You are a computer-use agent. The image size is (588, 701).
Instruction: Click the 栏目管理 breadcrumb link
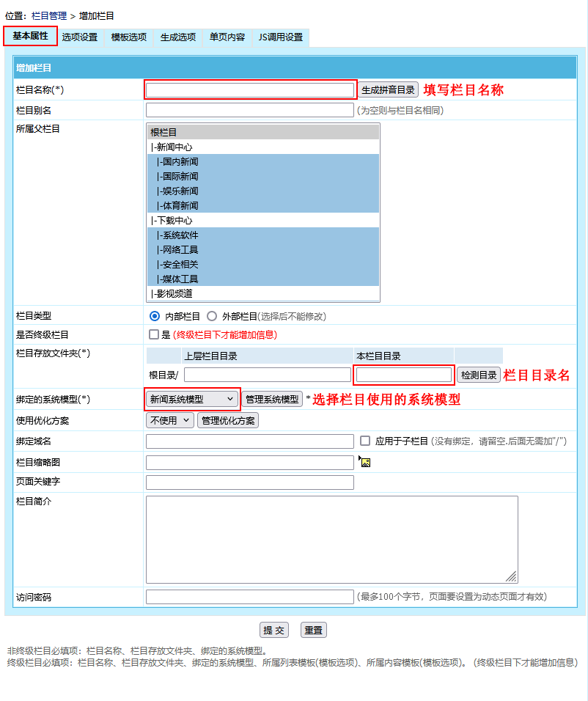pyautogui.click(x=48, y=15)
